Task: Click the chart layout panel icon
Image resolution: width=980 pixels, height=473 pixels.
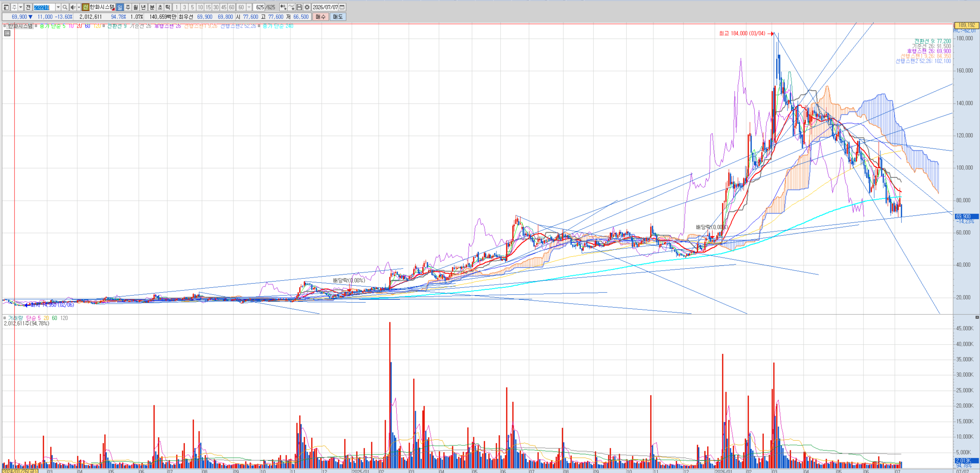Action: click(x=6, y=7)
